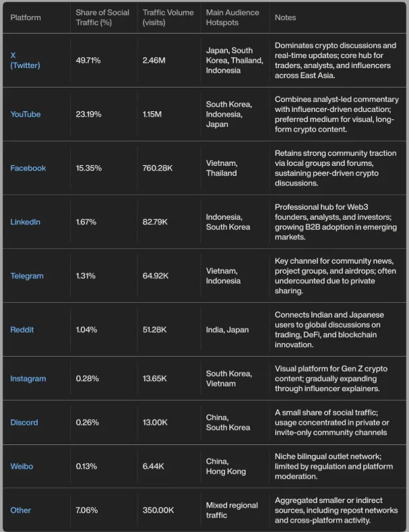Viewport: 409px width, 532px height.
Task: Select the 1.15M traffic volume cell
Action: (154, 114)
